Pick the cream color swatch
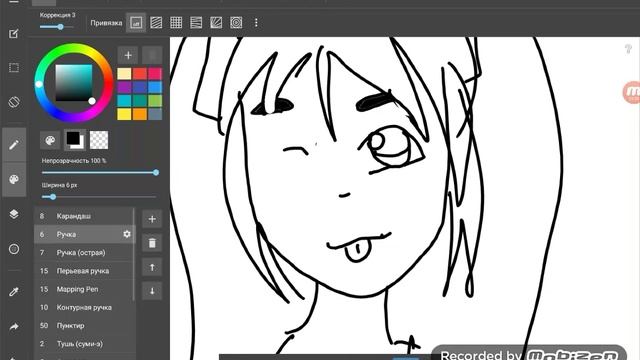640x360 pixels. pyautogui.click(x=124, y=74)
